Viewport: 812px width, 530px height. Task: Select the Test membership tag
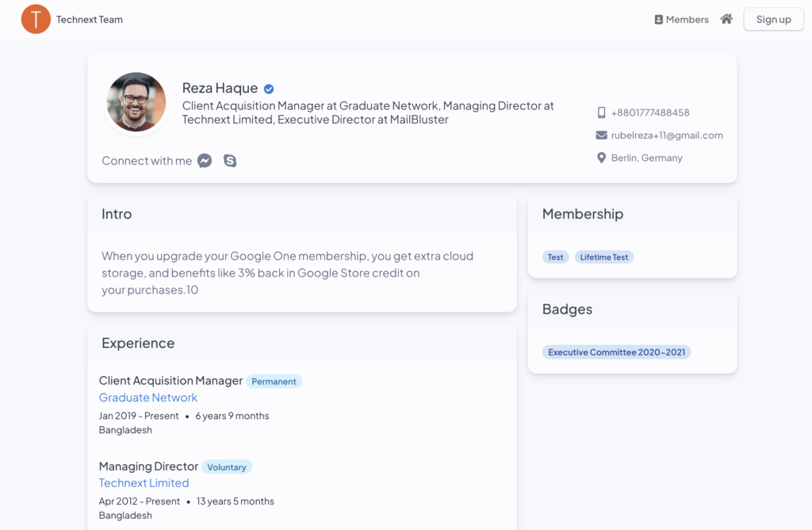pos(556,257)
